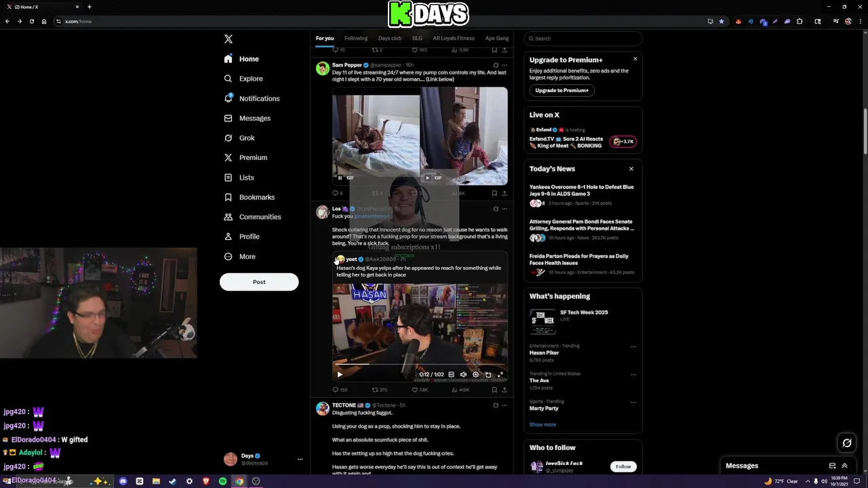Open Explore in the sidebar
The image size is (868, 488).
click(x=243, y=79)
